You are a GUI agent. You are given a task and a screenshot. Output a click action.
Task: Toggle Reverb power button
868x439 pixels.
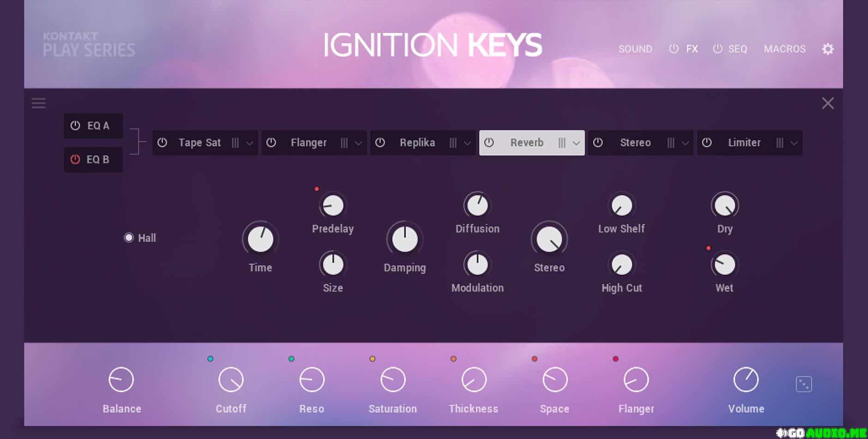pos(489,142)
